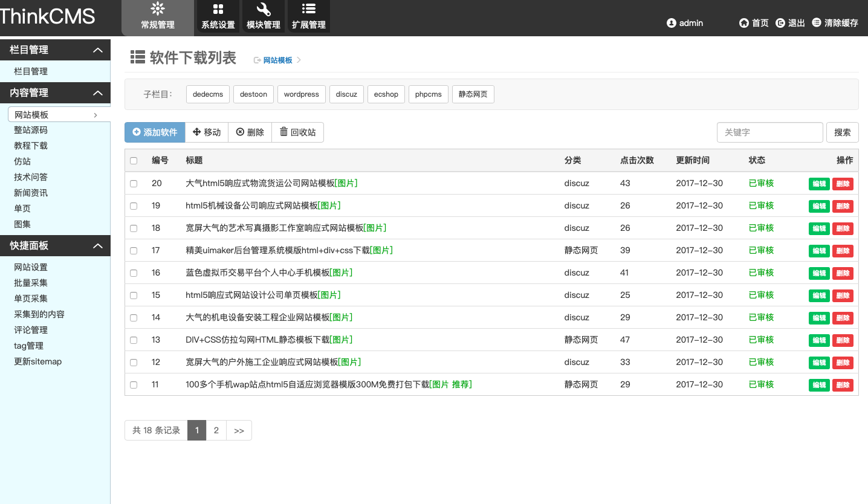Screen dimensions: 868x504
Task: Open the 常规管理 sun icon tab
Action: pyautogui.click(x=157, y=9)
